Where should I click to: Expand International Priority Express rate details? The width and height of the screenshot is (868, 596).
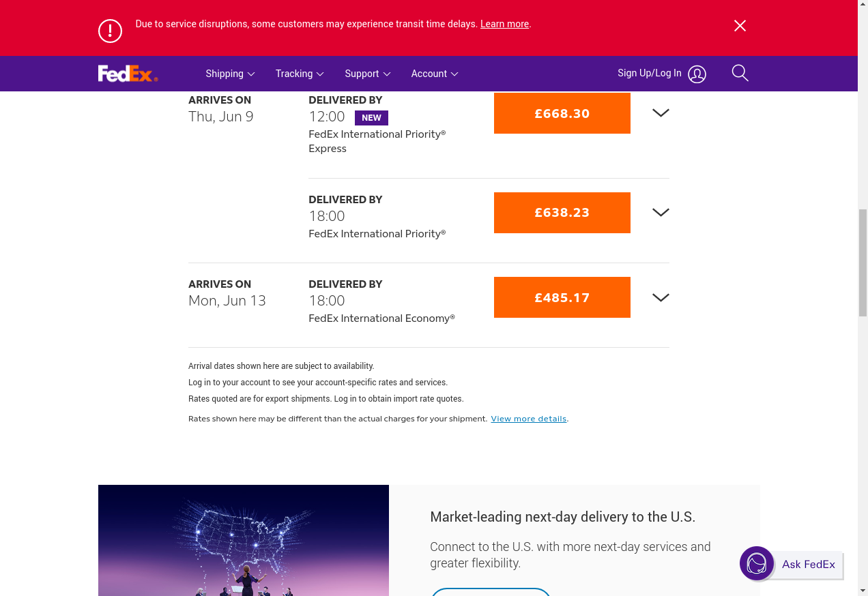660,113
